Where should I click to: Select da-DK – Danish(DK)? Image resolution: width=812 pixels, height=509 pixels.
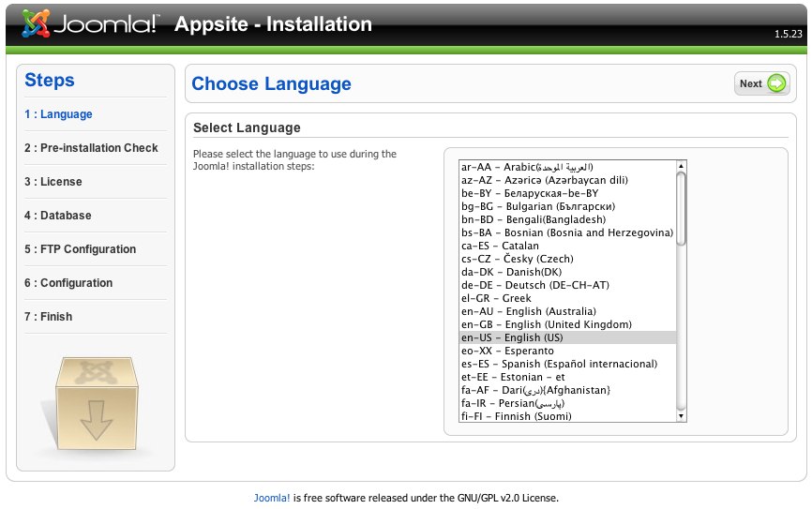(567, 272)
